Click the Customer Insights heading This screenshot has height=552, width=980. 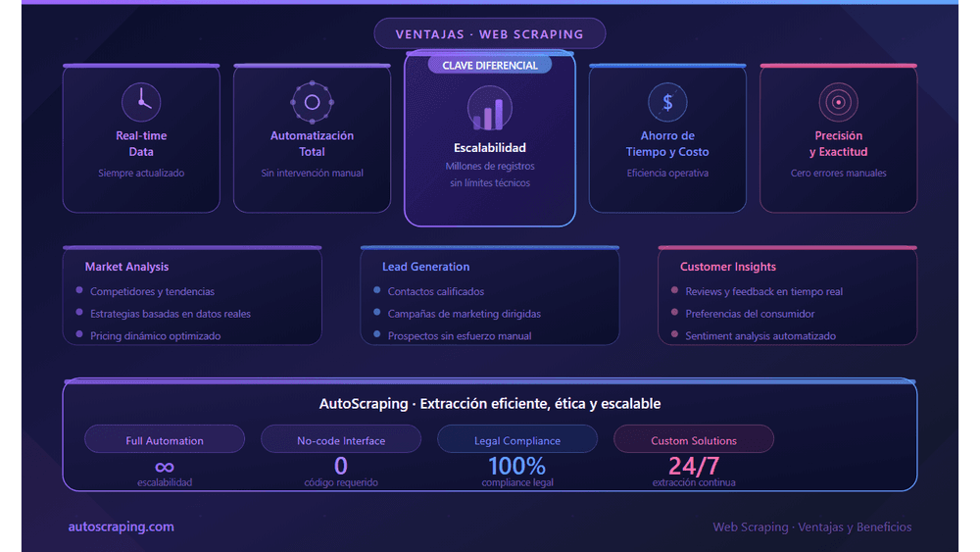click(x=728, y=267)
